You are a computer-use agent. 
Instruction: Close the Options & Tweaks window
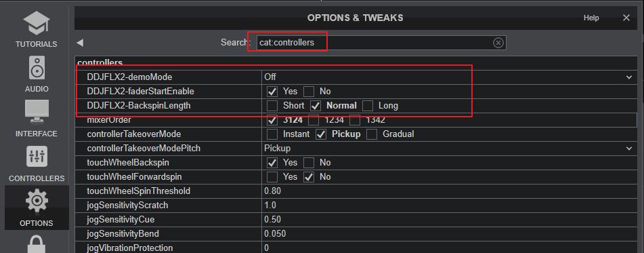click(626, 18)
